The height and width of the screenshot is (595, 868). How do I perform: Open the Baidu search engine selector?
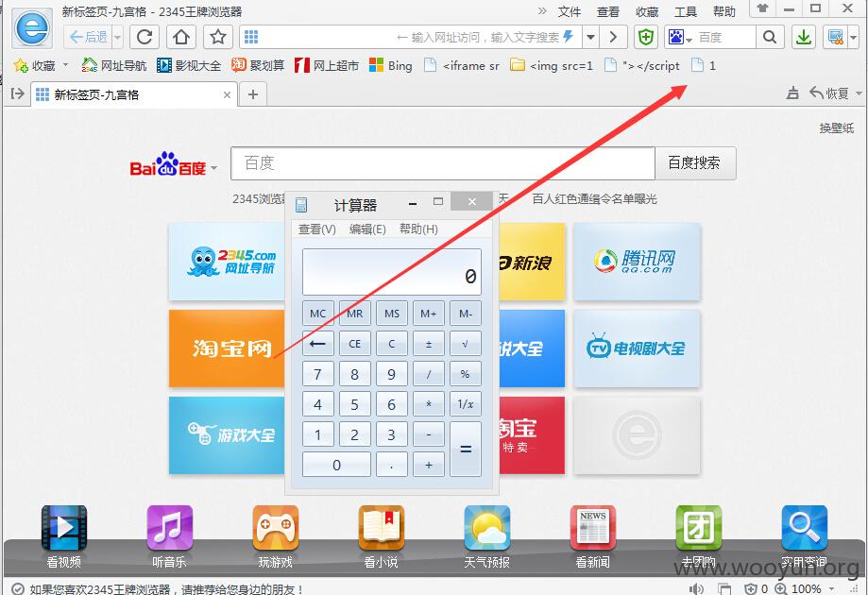tap(680, 37)
